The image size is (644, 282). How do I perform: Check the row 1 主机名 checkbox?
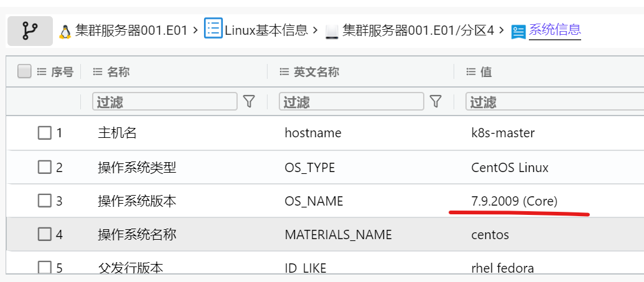coord(44,133)
